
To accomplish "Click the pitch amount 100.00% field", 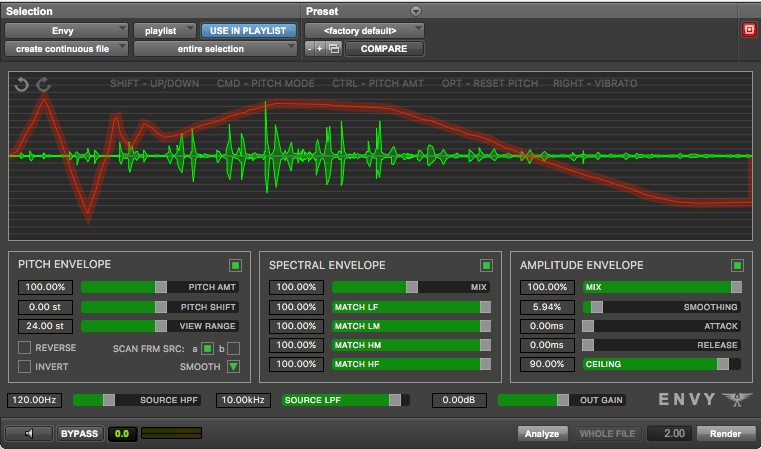I will tap(45, 287).
